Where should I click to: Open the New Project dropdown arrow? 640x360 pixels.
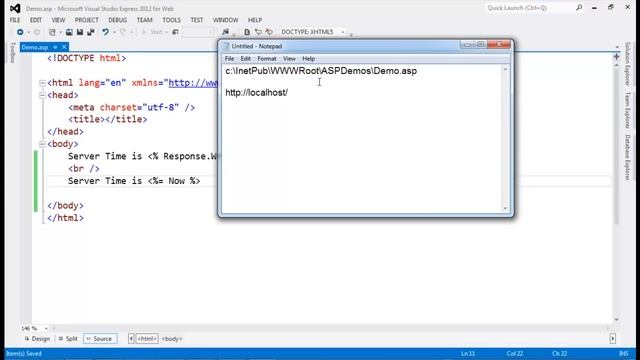pos(60,32)
